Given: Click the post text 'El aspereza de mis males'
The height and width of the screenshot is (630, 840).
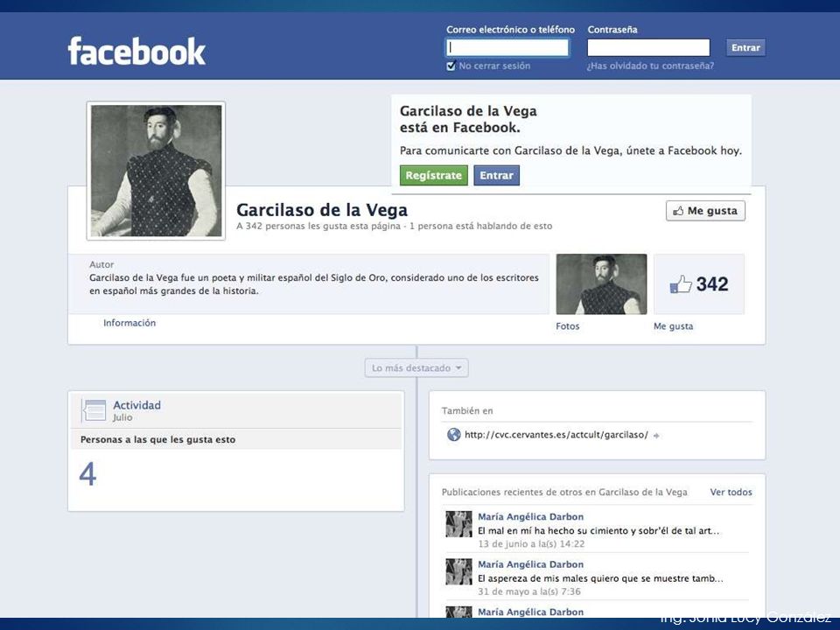Looking at the screenshot, I should 600,578.
